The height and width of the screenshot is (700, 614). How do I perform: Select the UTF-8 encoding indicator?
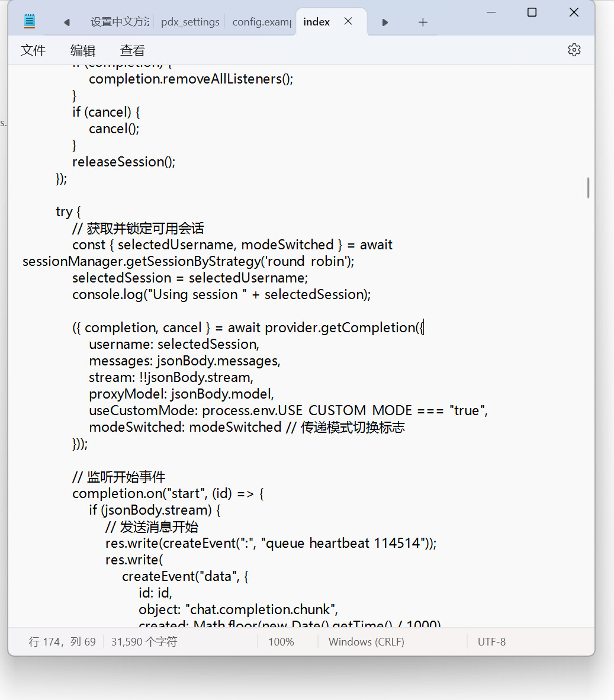click(x=491, y=642)
